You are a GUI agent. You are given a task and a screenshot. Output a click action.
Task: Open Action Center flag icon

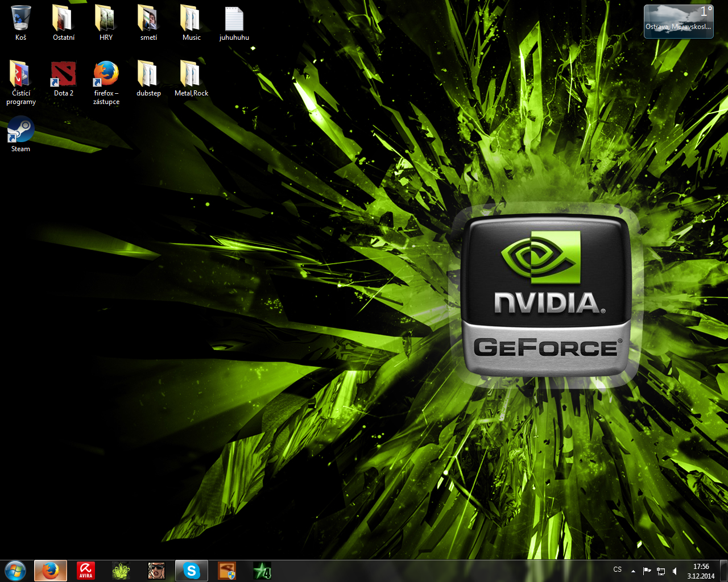pos(647,571)
